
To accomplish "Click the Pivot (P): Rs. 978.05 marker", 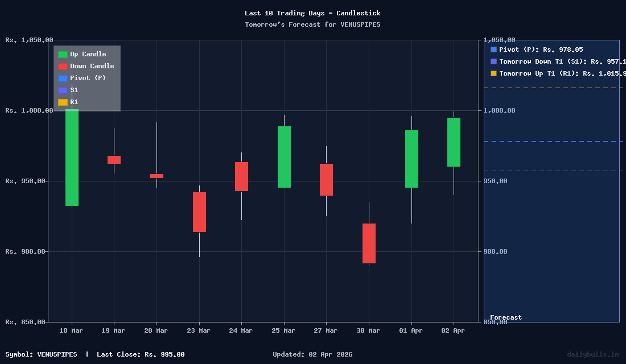I will 493,49.
